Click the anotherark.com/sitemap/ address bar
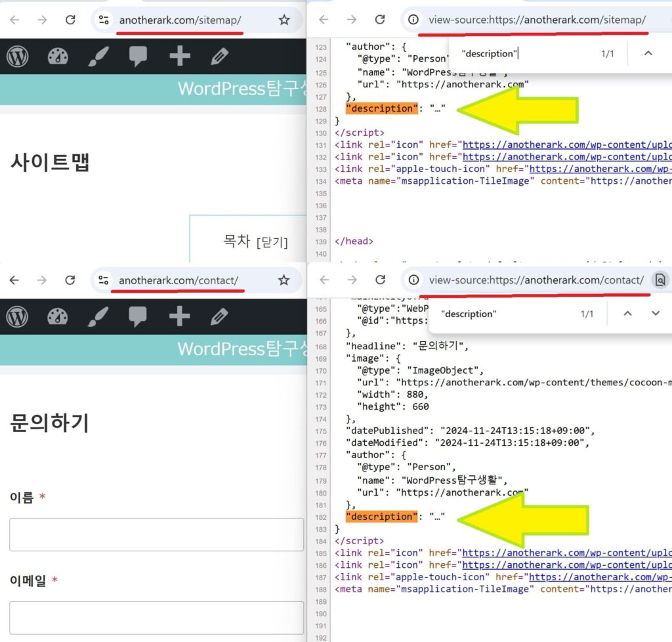 (x=180, y=20)
